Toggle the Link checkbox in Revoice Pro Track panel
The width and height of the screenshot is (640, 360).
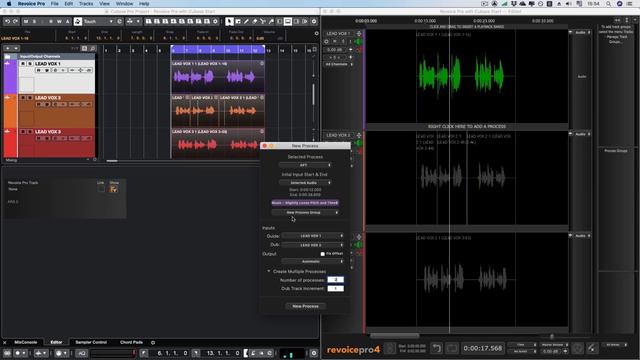point(101,189)
